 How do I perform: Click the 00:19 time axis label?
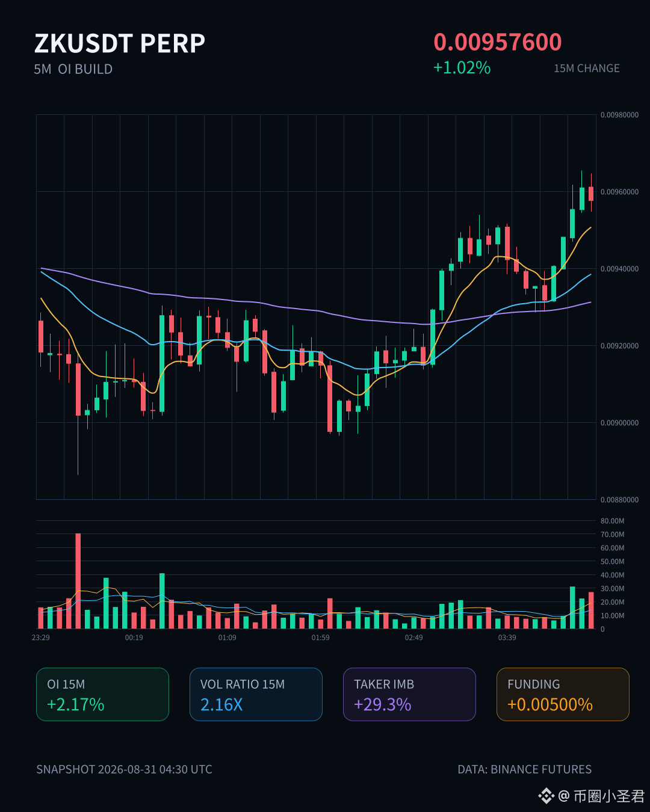(x=134, y=638)
